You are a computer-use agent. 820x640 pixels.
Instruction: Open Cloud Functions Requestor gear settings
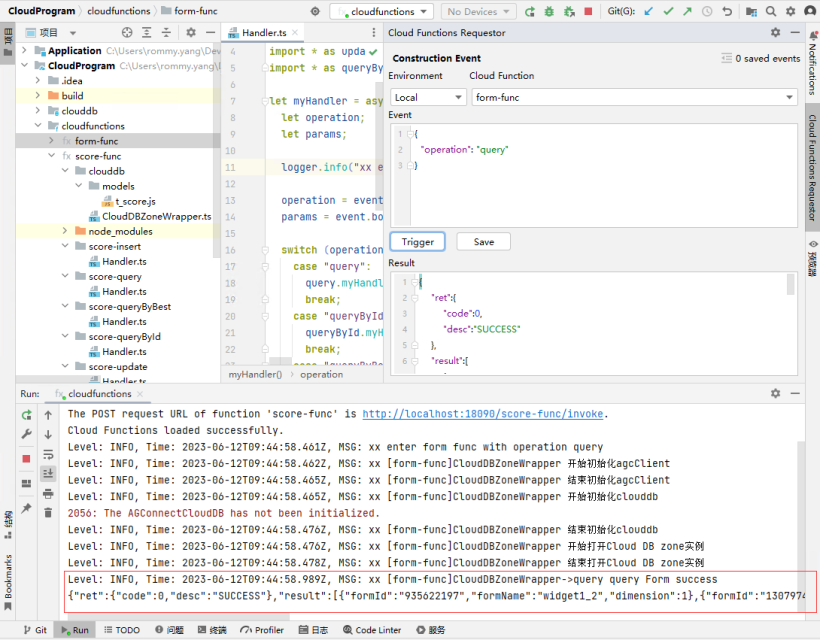click(776, 32)
